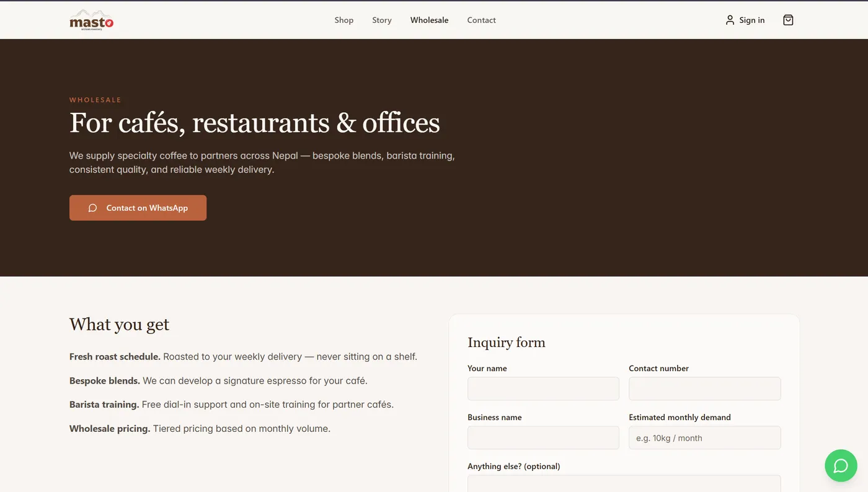The height and width of the screenshot is (492, 868).
Task: Click the Inquiry form heading
Action: [x=507, y=342]
